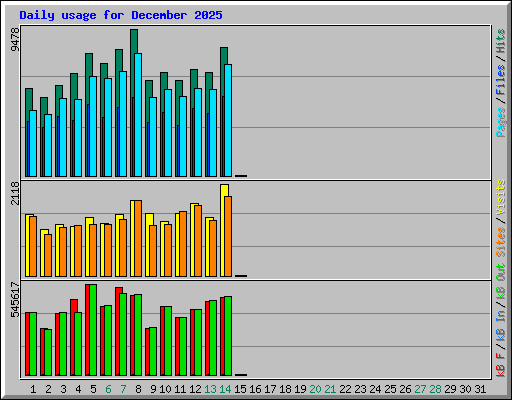Click day 18 on the x-axis
512x400 pixels.
[285, 389]
